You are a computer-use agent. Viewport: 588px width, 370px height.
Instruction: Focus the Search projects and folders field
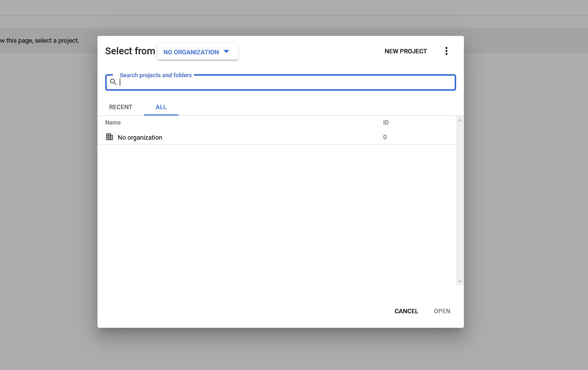(x=281, y=82)
